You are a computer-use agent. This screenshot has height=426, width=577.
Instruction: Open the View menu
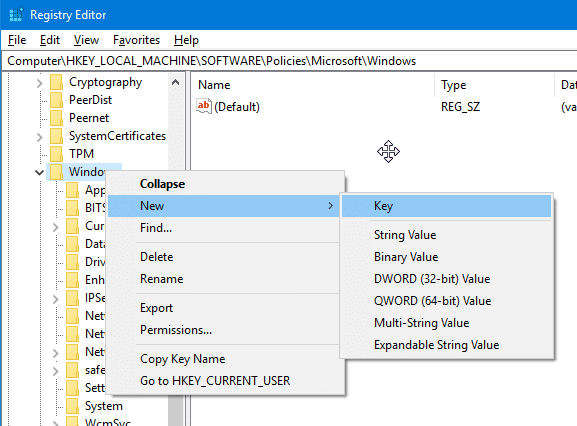coord(86,40)
